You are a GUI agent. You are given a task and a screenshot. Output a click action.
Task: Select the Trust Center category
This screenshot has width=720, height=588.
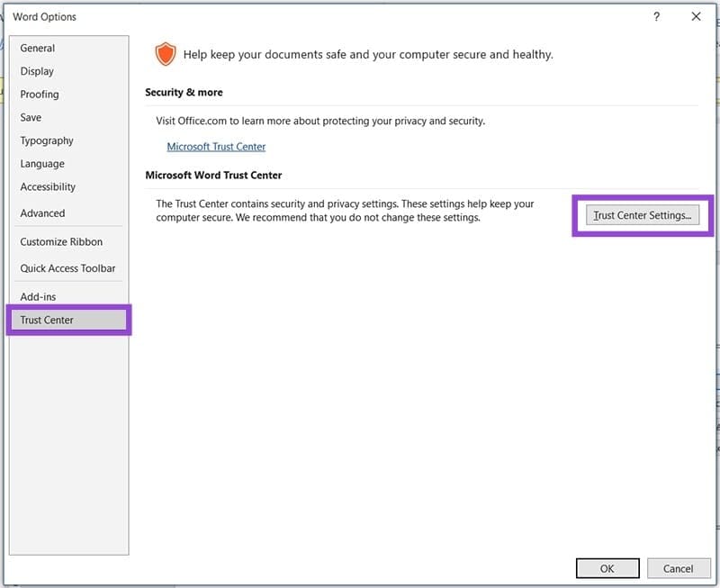click(x=46, y=319)
